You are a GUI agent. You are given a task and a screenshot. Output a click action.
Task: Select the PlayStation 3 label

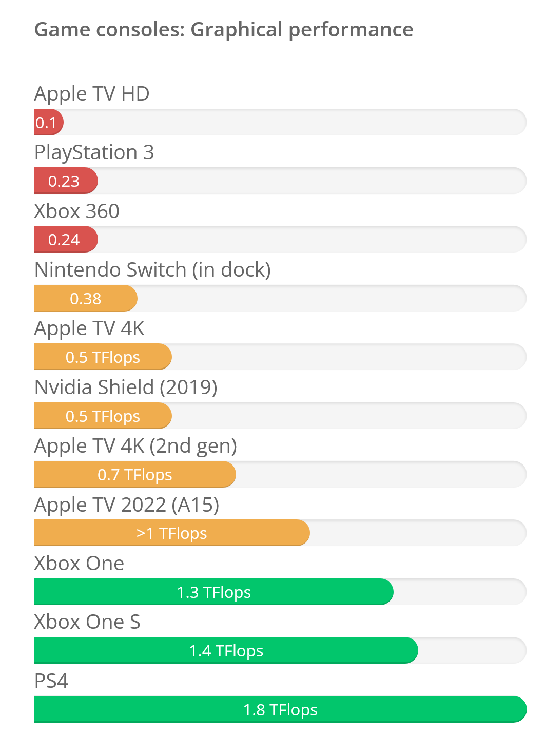(x=94, y=152)
